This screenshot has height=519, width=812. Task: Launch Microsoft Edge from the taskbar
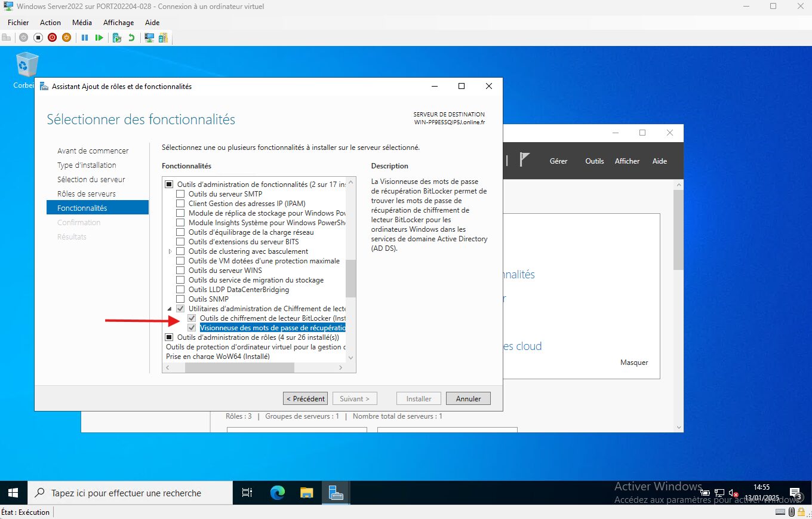pos(278,493)
